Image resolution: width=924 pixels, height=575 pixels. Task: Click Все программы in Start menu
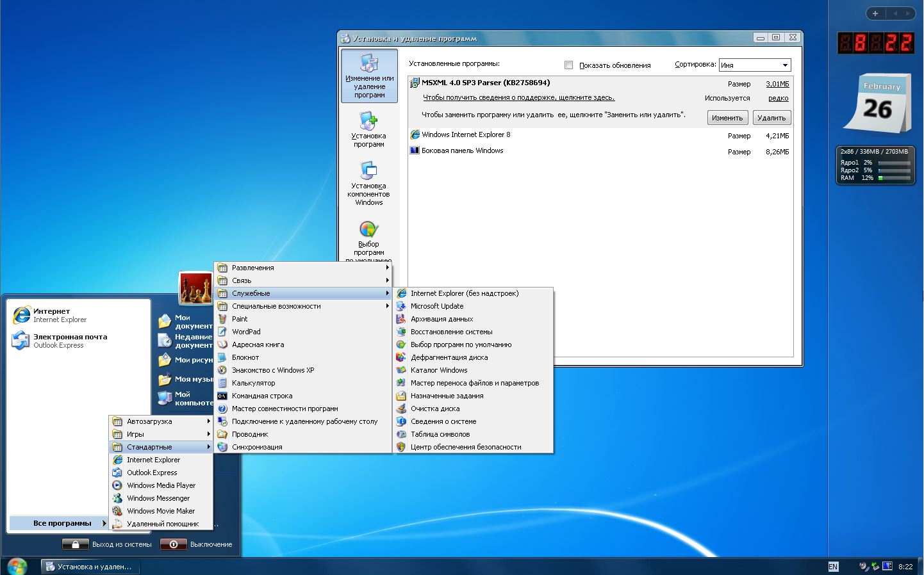58,523
